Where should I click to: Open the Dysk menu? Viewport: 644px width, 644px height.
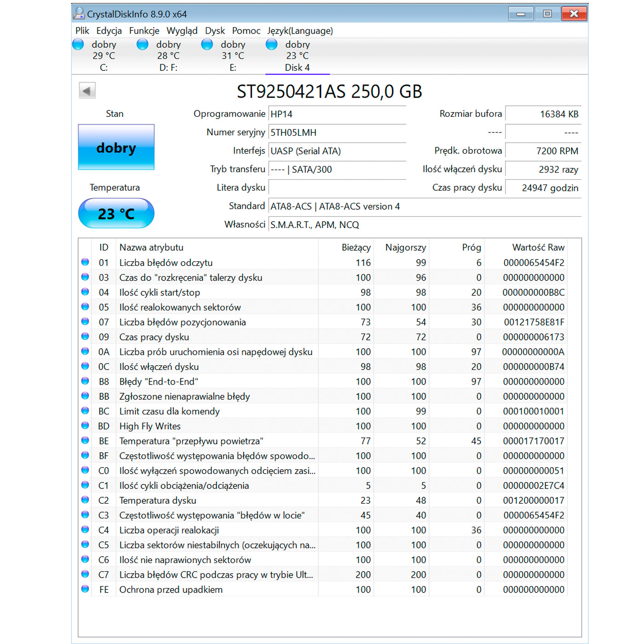click(215, 30)
